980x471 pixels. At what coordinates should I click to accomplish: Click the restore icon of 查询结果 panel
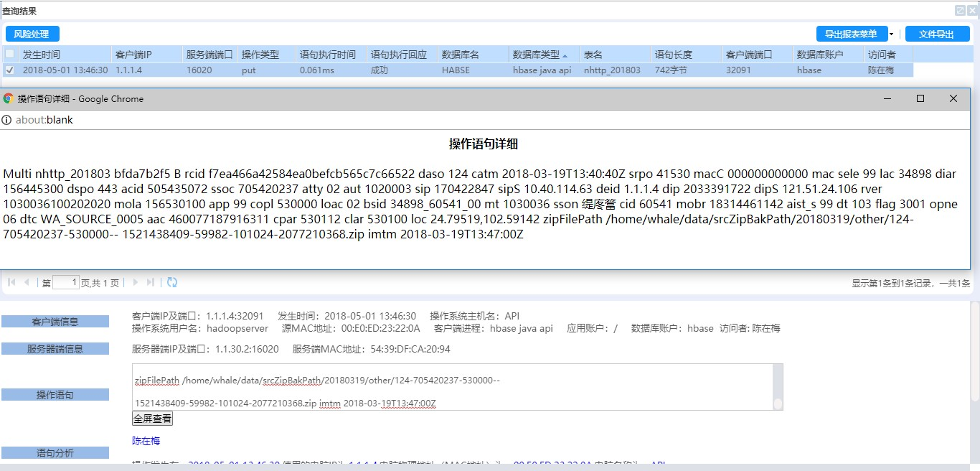(x=960, y=11)
